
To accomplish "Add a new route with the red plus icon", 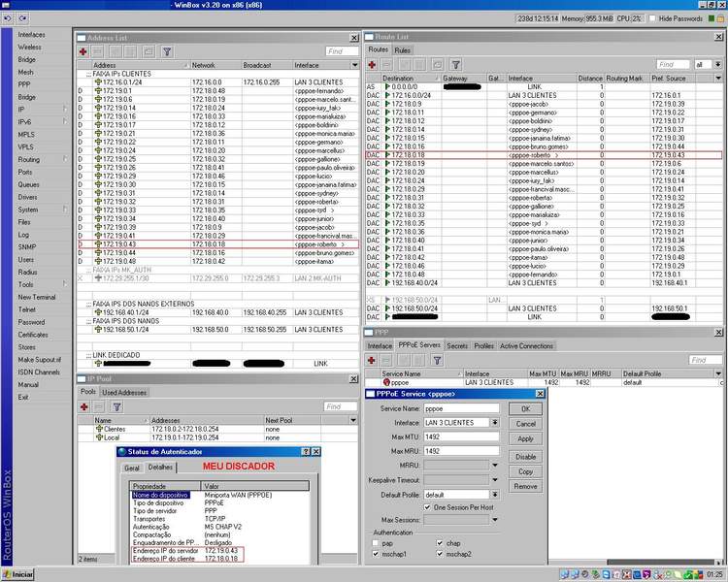I will [373, 64].
